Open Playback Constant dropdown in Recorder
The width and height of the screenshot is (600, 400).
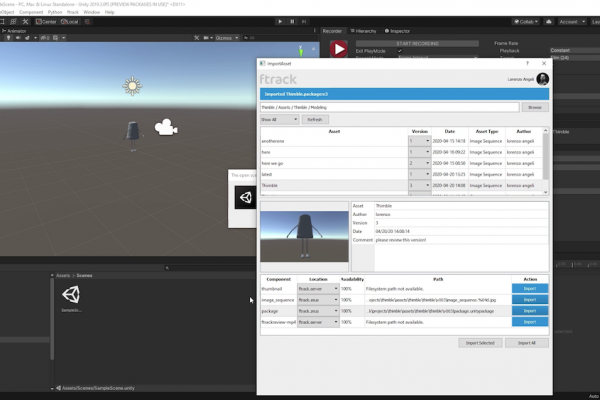point(575,51)
